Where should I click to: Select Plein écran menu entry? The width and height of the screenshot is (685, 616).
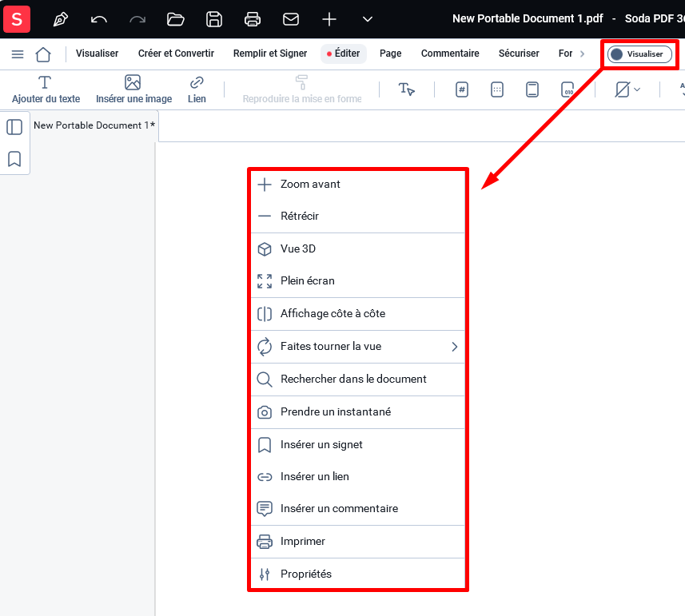point(358,280)
